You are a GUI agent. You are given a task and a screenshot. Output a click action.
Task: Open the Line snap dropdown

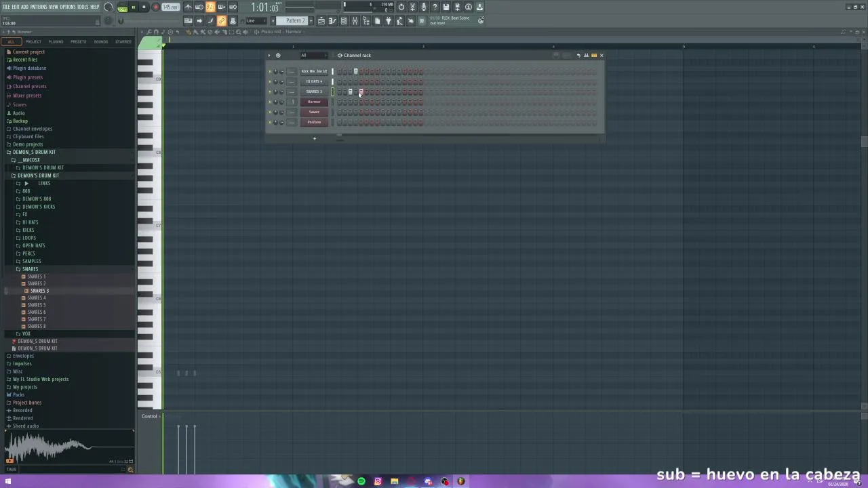click(x=256, y=21)
